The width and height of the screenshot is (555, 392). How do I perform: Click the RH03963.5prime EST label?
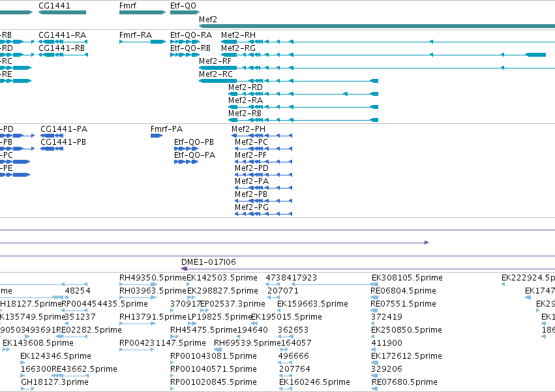coord(153,291)
